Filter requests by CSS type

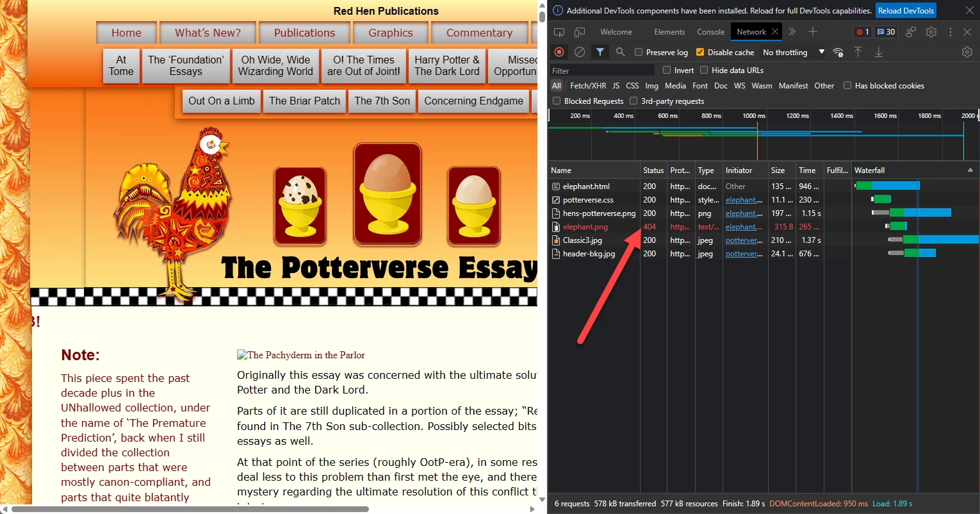click(632, 85)
